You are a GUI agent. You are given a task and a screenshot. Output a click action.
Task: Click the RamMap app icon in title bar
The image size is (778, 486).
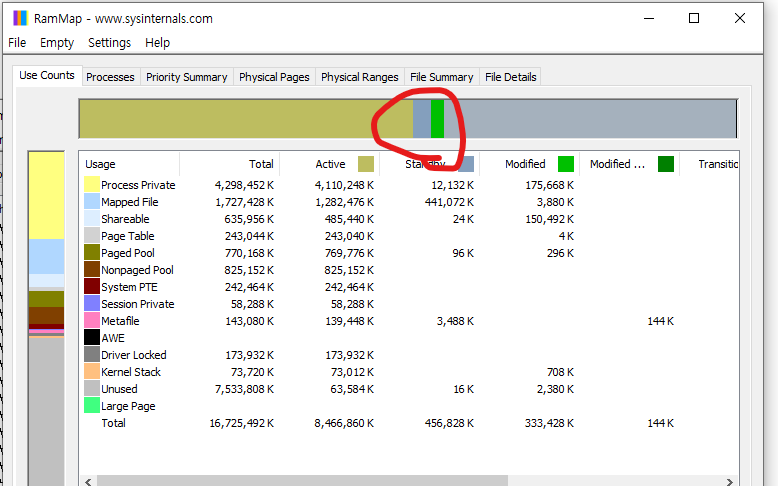coord(19,18)
